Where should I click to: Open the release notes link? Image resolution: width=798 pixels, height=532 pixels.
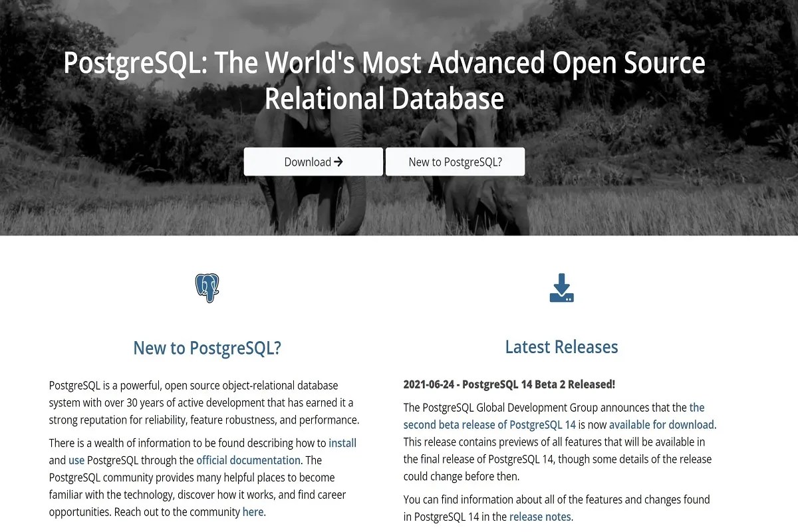pyautogui.click(x=540, y=517)
